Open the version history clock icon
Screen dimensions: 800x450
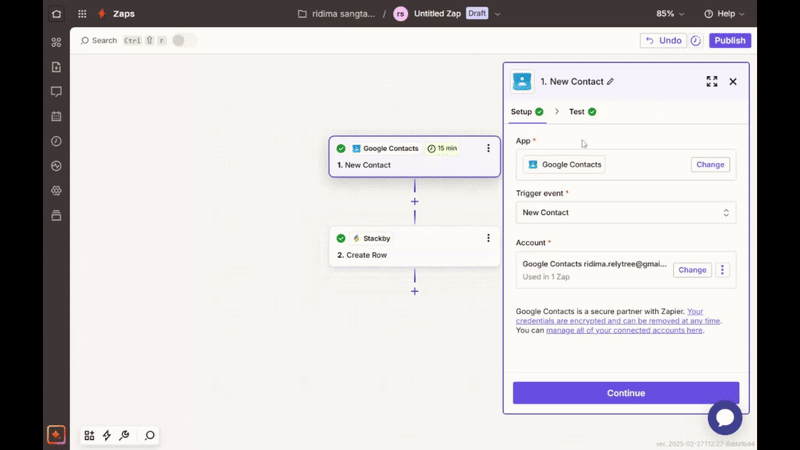(x=696, y=40)
